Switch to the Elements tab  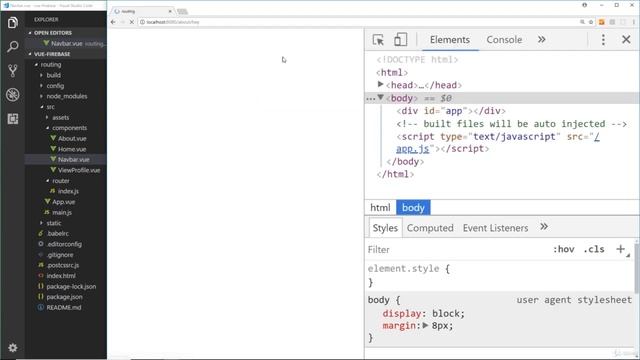450,40
